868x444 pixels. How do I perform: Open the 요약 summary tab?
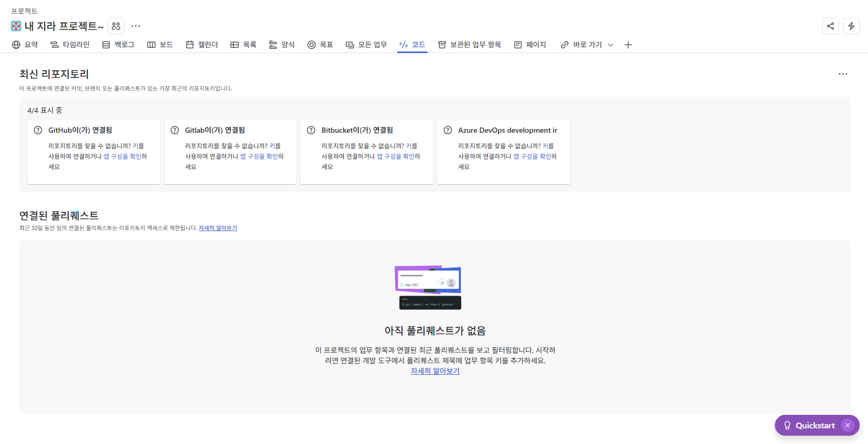[x=25, y=45]
